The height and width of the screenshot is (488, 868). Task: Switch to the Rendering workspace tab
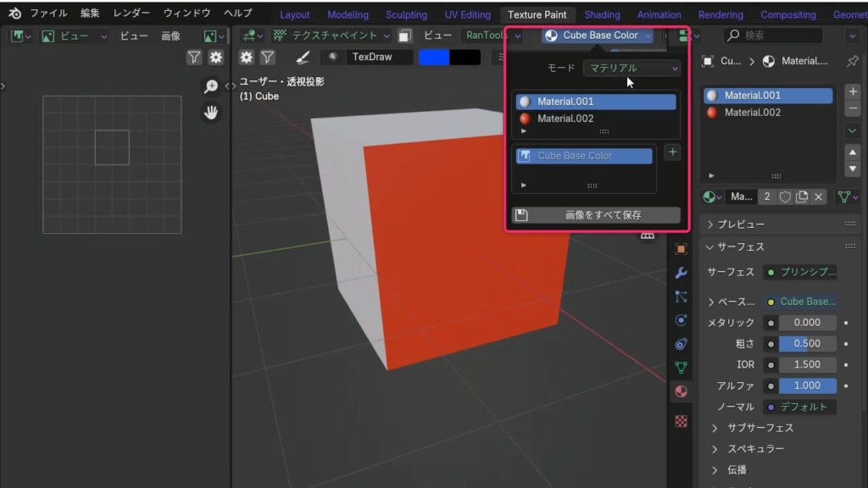pyautogui.click(x=721, y=15)
